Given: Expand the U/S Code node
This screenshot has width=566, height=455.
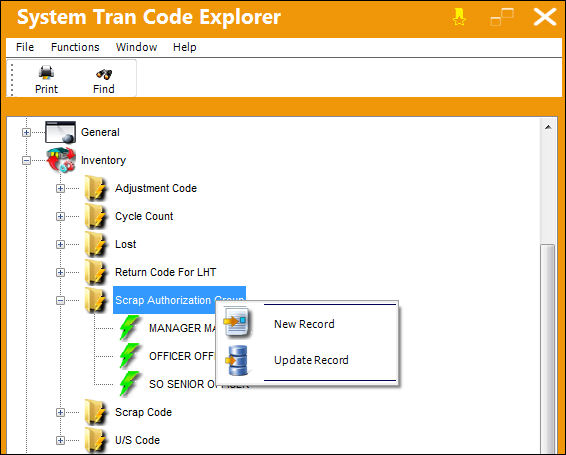Looking at the screenshot, I should coord(60,440).
